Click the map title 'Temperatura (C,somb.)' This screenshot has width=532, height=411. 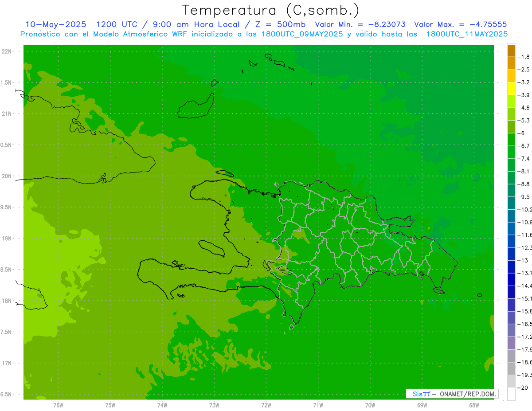(x=271, y=10)
